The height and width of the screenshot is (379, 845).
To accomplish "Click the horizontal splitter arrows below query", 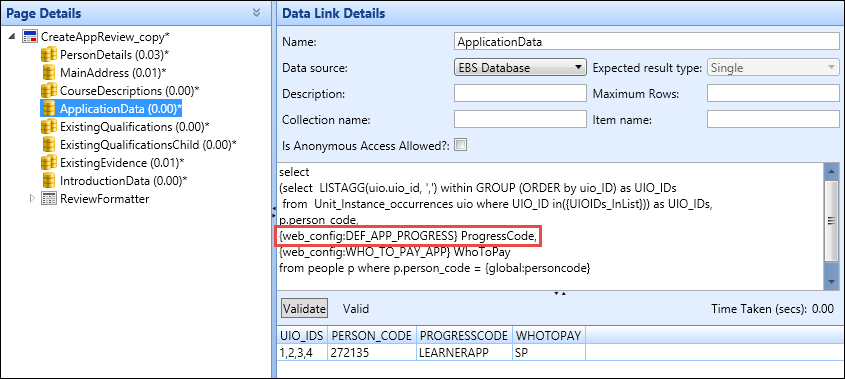I will (559, 294).
